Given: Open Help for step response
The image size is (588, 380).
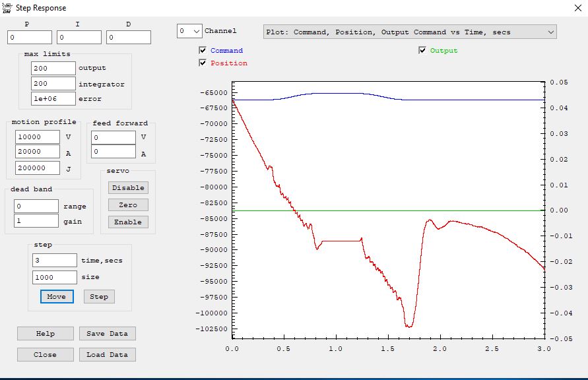Looking at the screenshot, I should coord(46,334).
